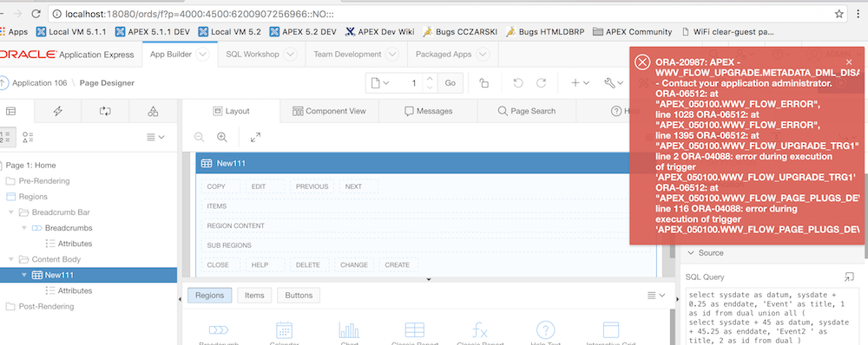Open the Utilities wrench menu
Image resolution: width=868 pixels, height=345 pixels.
tap(614, 83)
